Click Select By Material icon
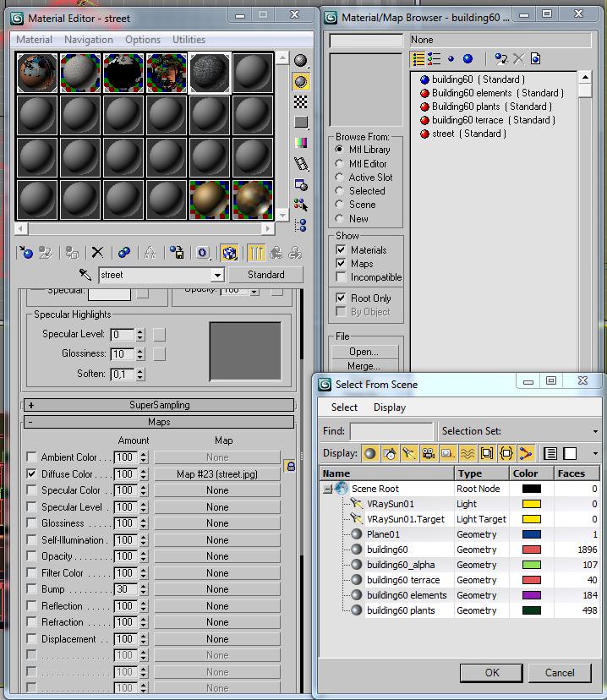Viewport: 607px width, 700px height. click(x=301, y=205)
